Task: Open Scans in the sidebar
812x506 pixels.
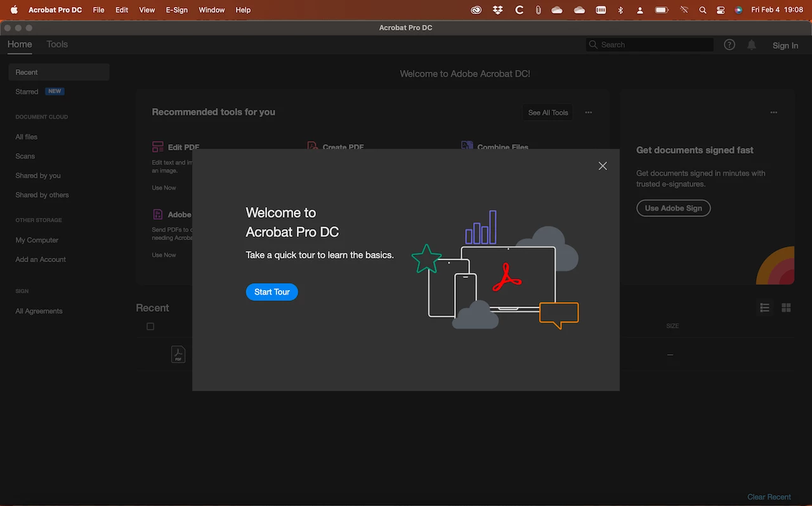Action: (25, 156)
